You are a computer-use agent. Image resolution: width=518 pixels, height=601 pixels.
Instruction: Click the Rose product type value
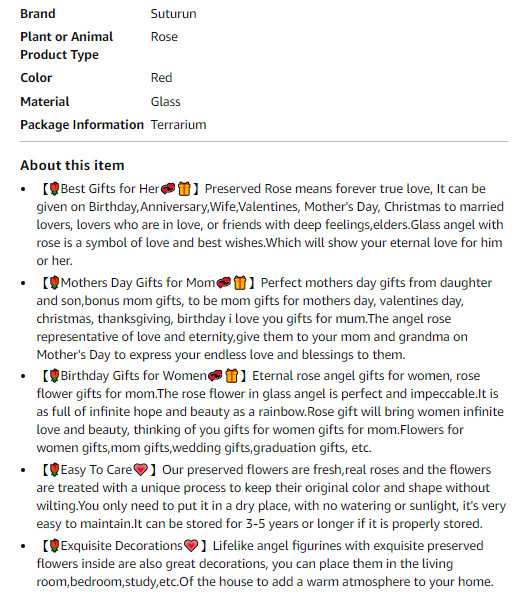(164, 37)
